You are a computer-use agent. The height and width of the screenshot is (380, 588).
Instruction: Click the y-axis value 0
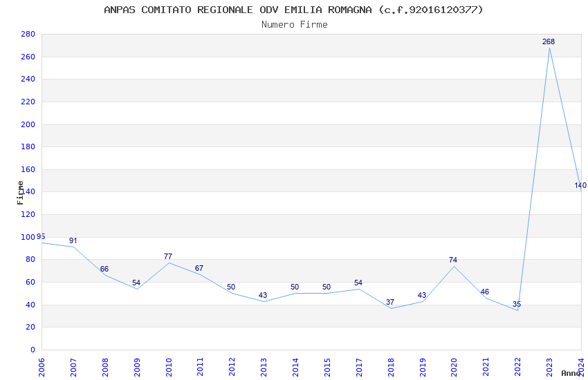[x=33, y=350]
